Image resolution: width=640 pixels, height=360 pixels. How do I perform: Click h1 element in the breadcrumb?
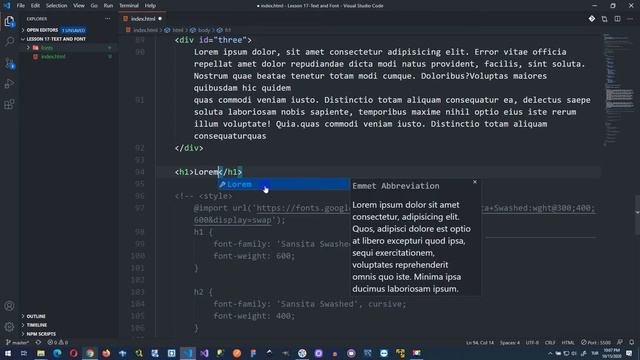(x=228, y=30)
